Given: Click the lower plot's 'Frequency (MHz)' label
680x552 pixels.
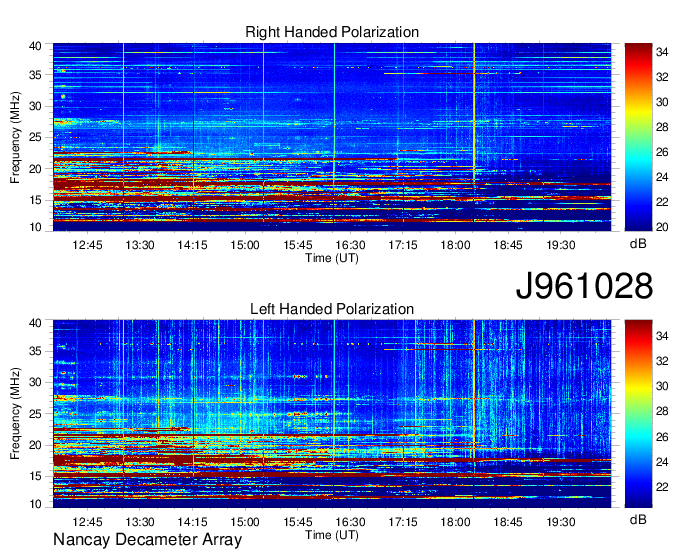Looking at the screenshot, I should coord(15,414).
